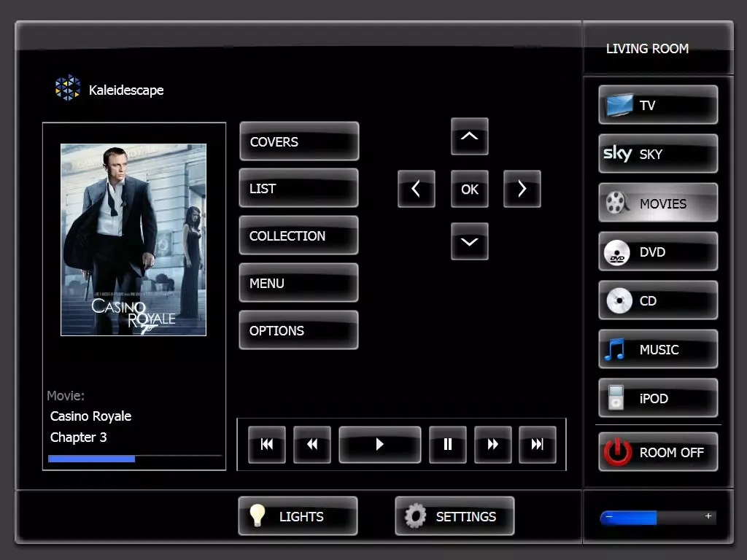
Task: Rewind the movie
Action: 312,445
